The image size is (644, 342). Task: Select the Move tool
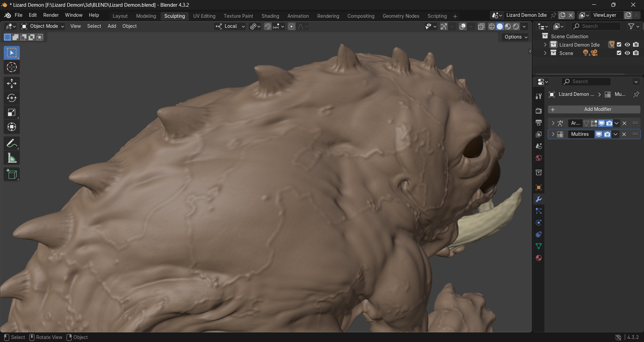tap(12, 83)
